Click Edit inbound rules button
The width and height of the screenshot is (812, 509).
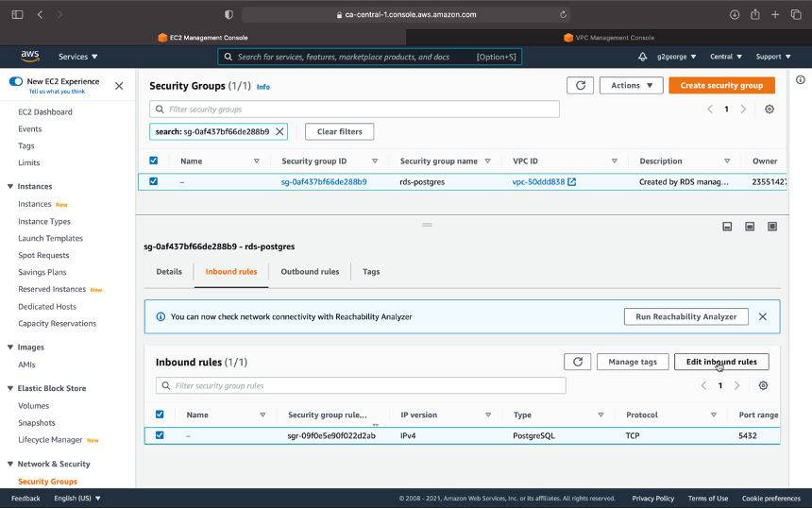(721, 362)
